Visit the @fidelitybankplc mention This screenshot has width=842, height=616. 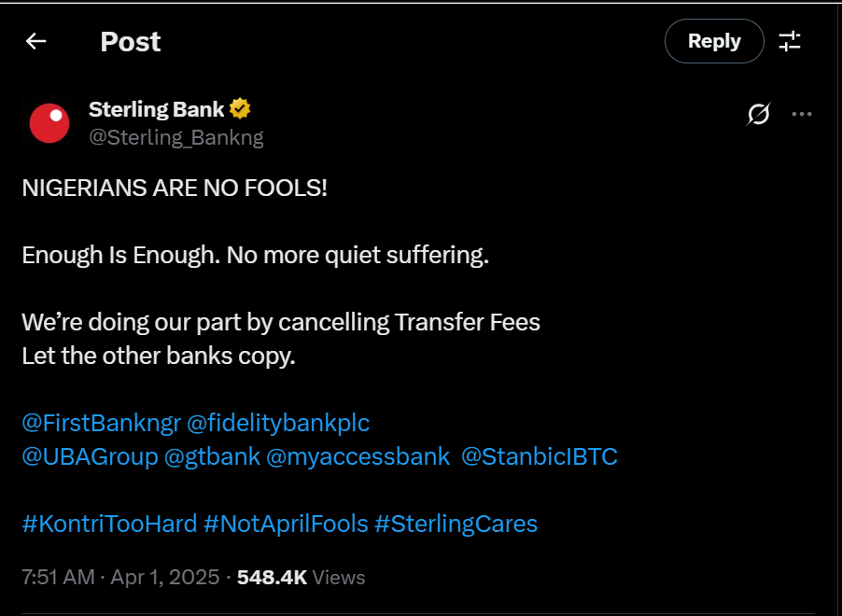point(278,423)
